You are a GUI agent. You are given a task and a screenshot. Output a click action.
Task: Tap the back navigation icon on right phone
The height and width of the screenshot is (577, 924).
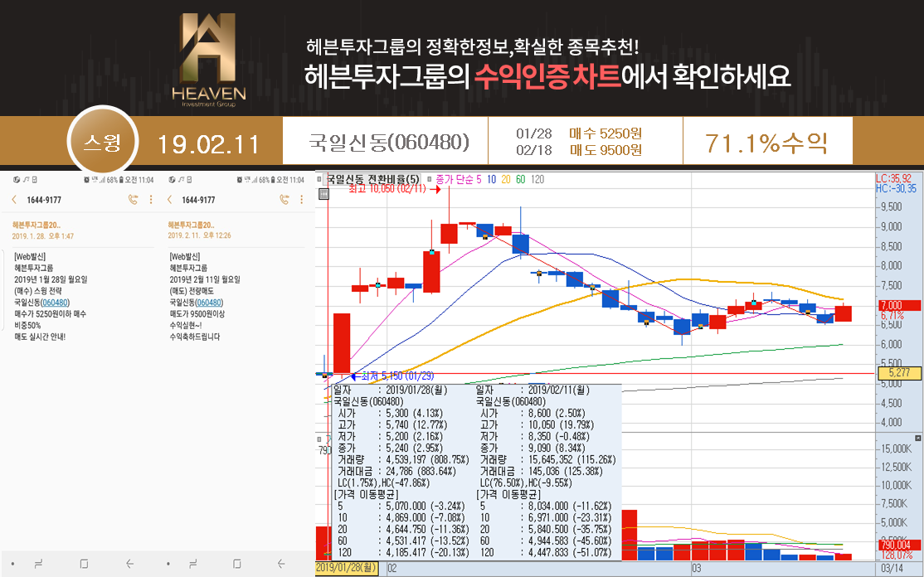tap(282, 564)
